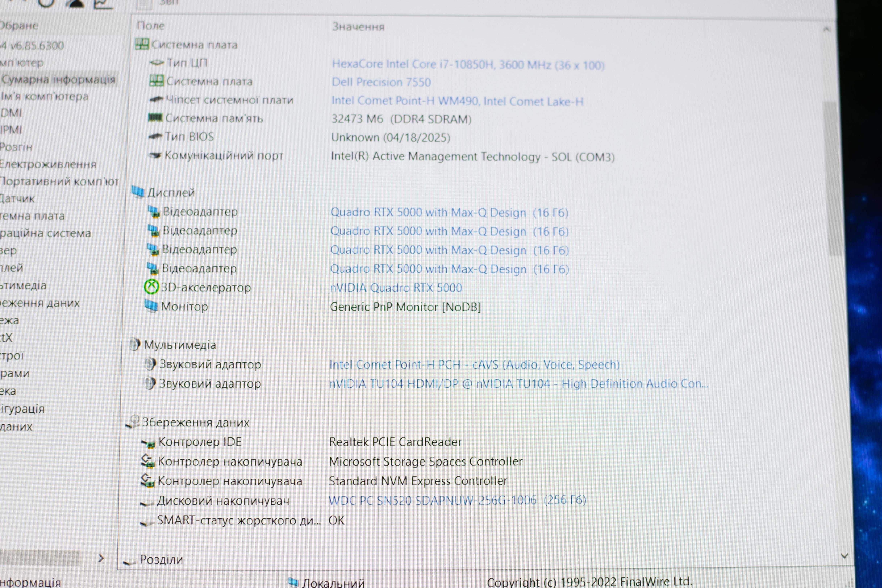Select Датчик in the sidebar tree
The height and width of the screenshot is (588, 882).
coord(17,199)
